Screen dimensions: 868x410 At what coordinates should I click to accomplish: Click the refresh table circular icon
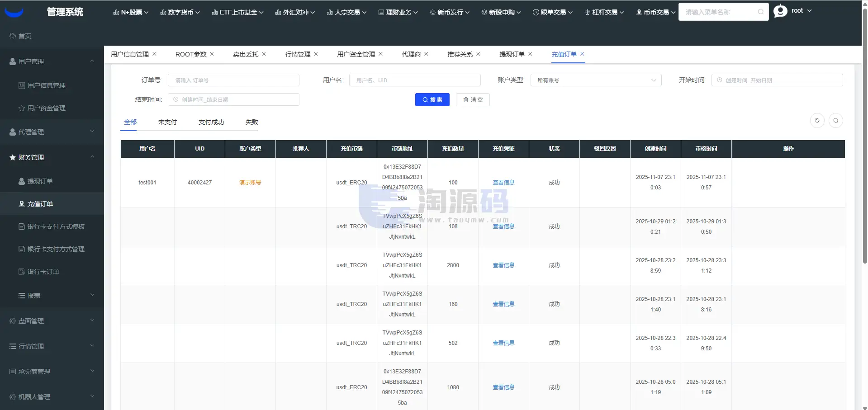[x=817, y=121]
